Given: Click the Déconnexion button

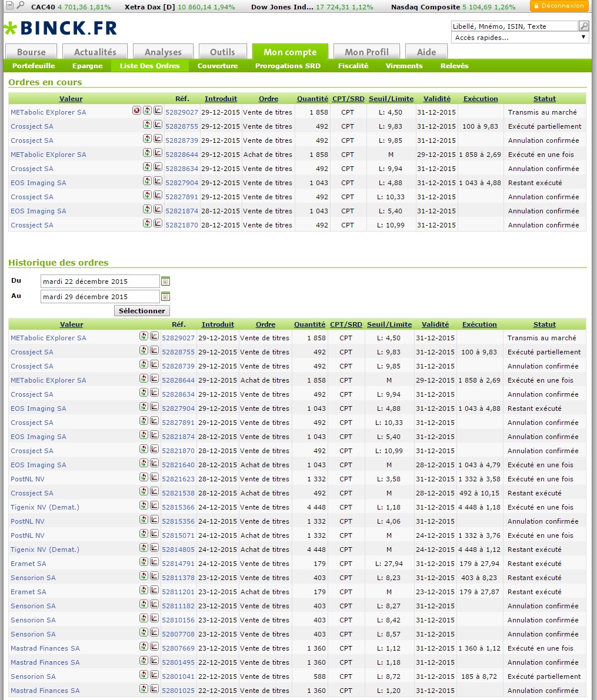Looking at the screenshot, I should point(559,6).
